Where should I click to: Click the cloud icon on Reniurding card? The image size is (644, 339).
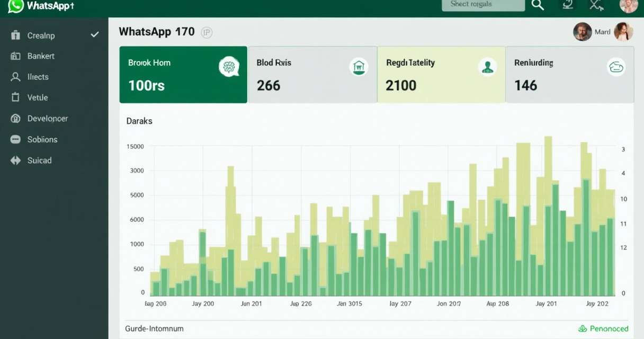[x=616, y=67]
